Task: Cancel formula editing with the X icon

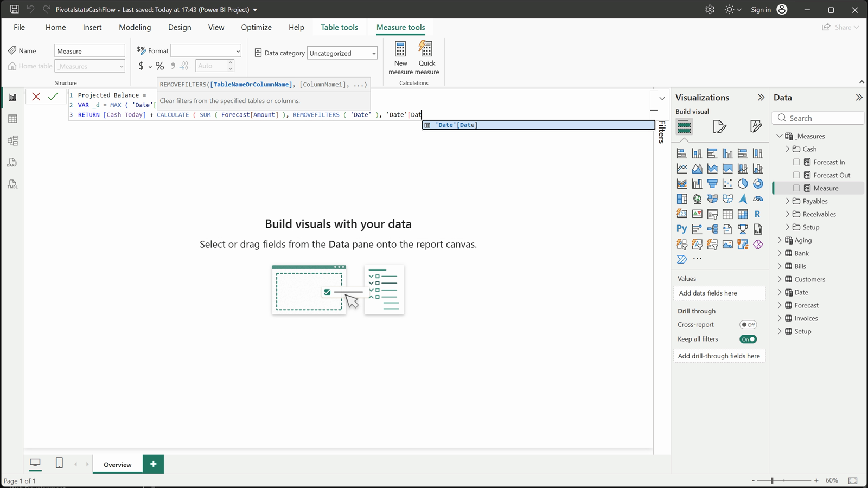Action: click(x=36, y=97)
